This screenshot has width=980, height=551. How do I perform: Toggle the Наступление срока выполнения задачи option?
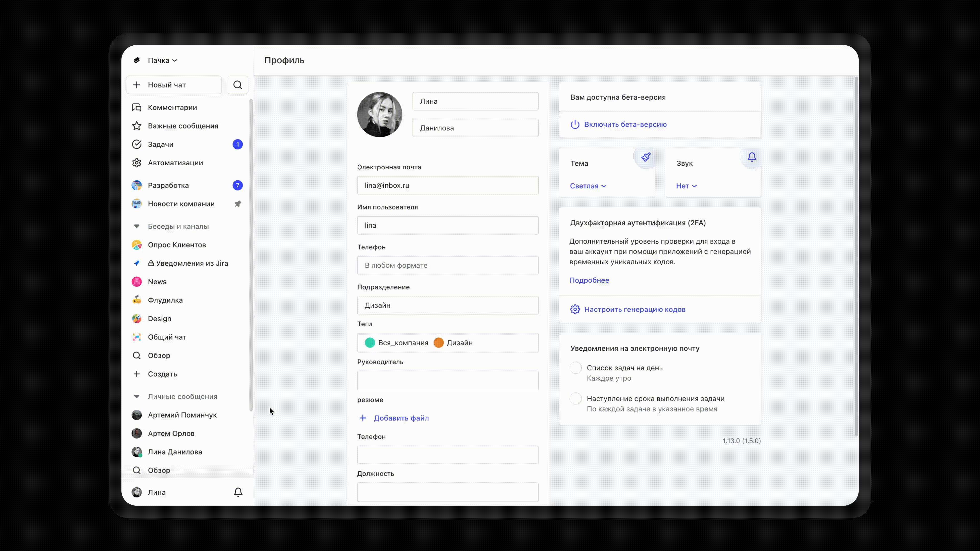575,398
